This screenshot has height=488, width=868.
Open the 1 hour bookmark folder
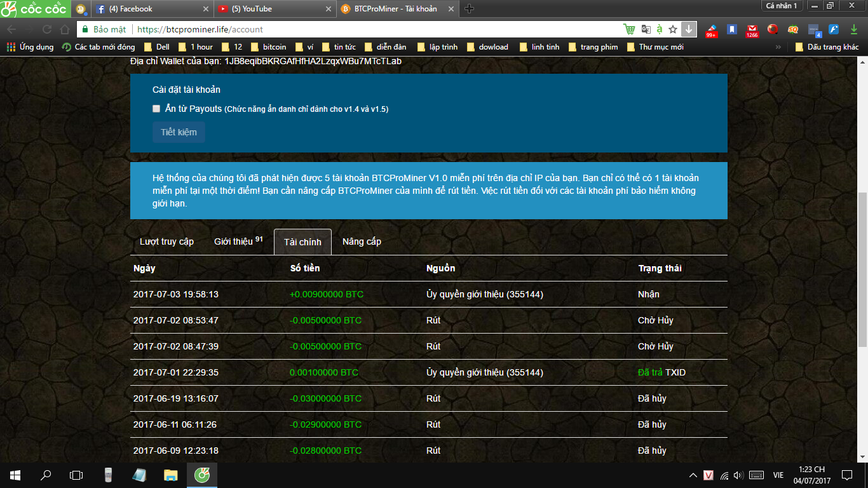[195, 47]
